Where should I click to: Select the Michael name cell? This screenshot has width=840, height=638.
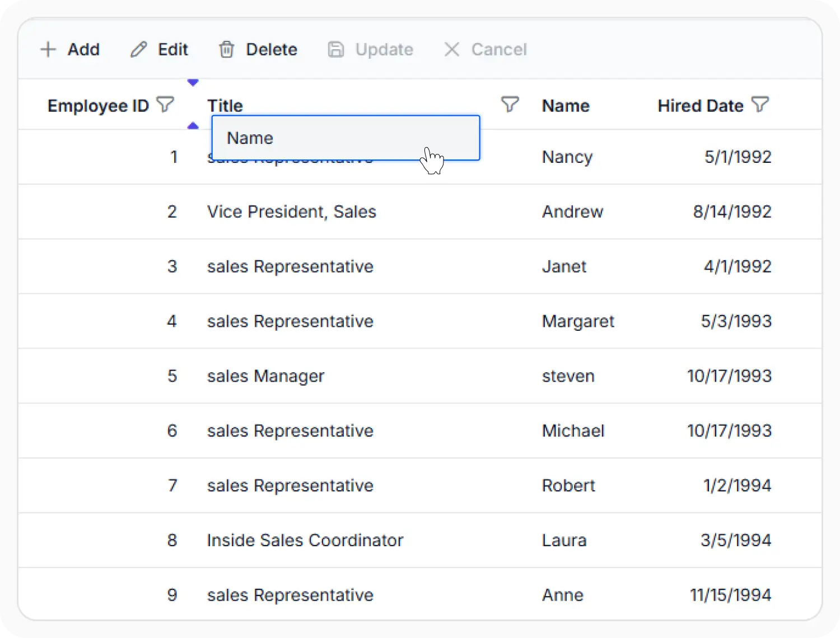(x=573, y=431)
